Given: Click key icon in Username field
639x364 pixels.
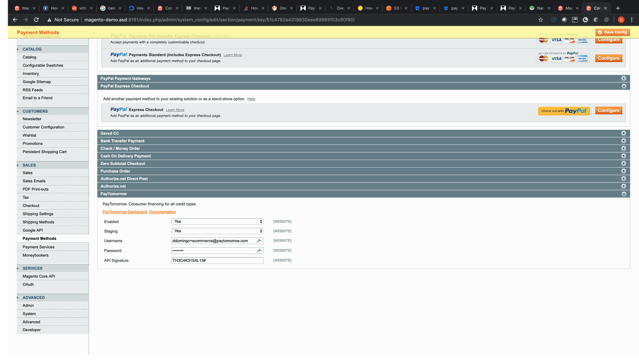Looking at the screenshot, I should click(259, 241).
